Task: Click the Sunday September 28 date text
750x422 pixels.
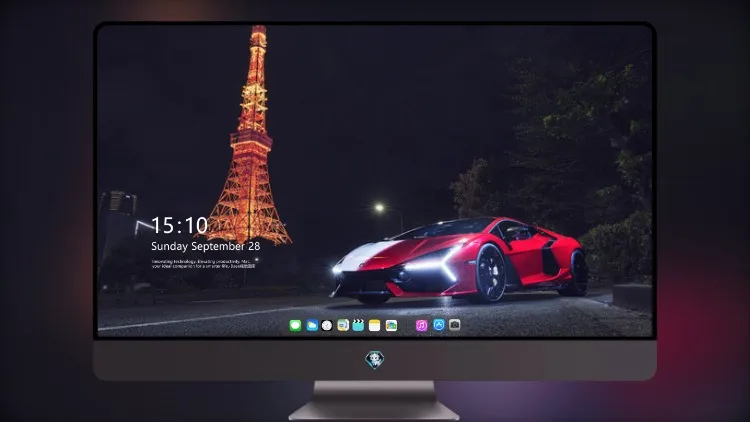Action: [206, 246]
